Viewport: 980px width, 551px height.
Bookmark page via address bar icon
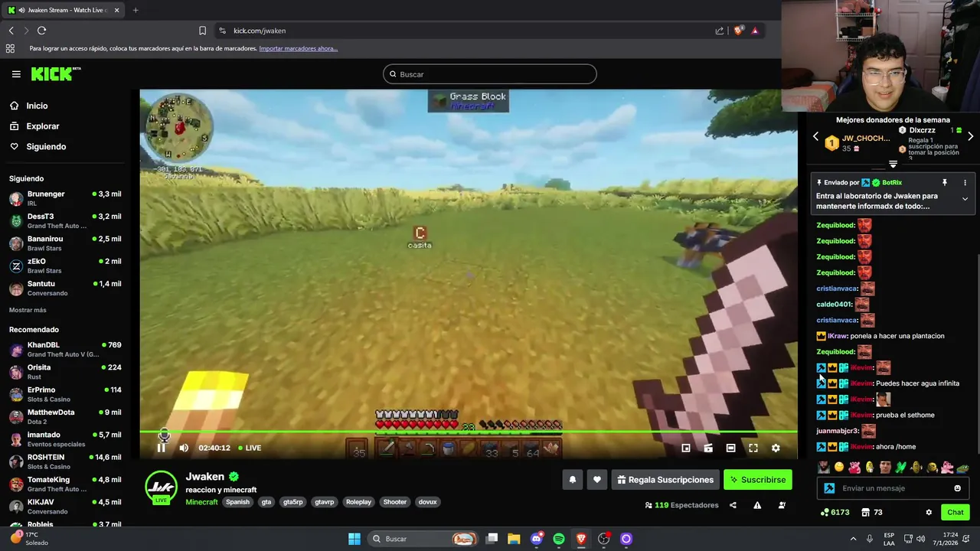point(202,31)
